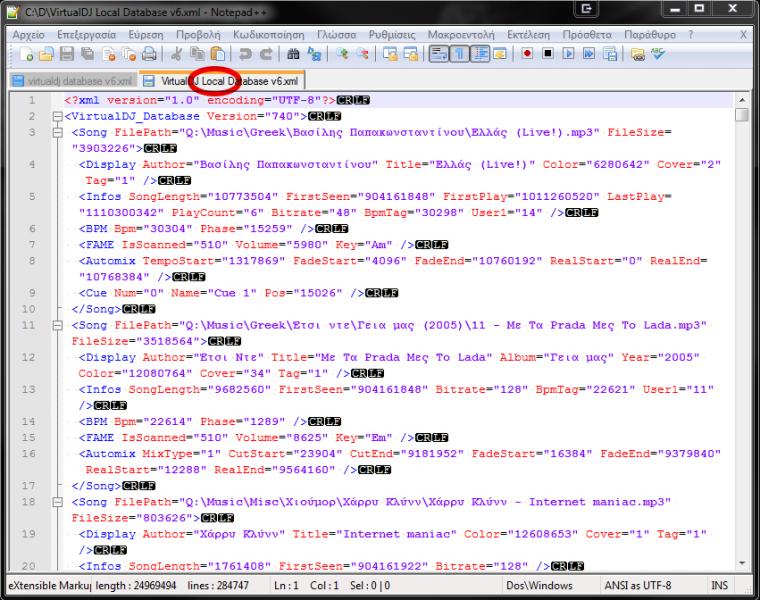Switch to virtualdj database v6.xml tab
Viewport: 760px width, 600px height.
pyautogui.click(x=73, y=81)
